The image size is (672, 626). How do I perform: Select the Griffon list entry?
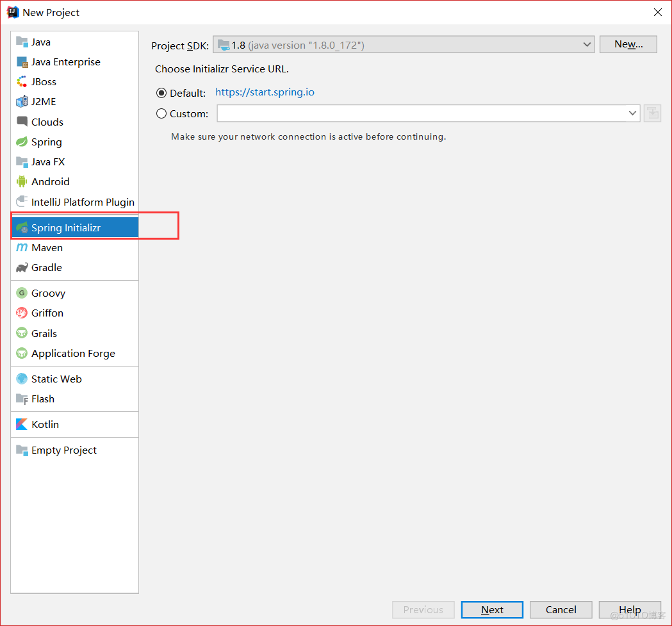(74, 313)
